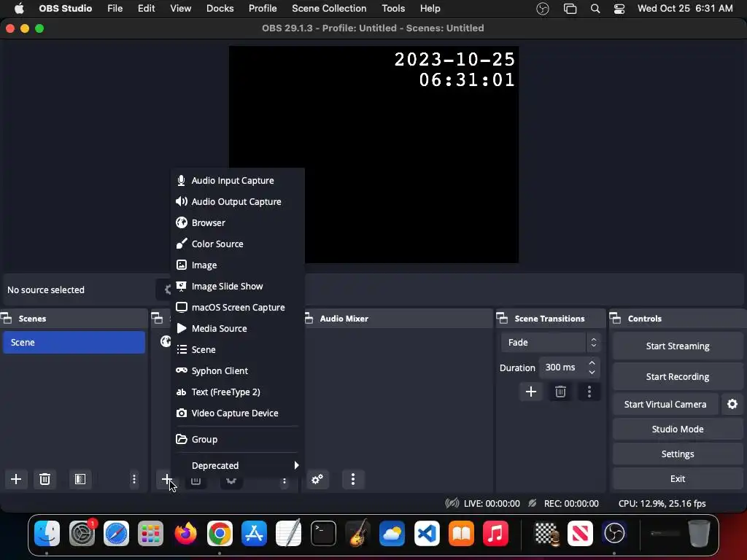Screen dimensions: 747x560
Task: Click the 300 ms duration field
Action: [x=562, y=367]
